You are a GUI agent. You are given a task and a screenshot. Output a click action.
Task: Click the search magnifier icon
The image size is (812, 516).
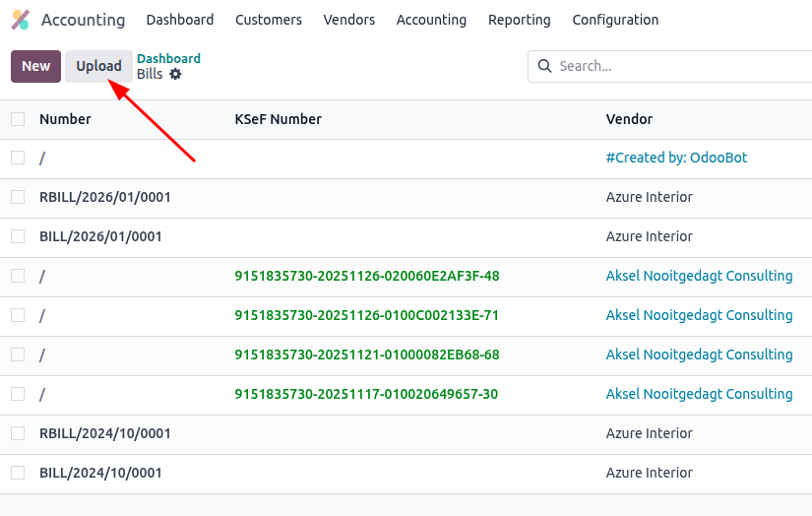point(544,66)
